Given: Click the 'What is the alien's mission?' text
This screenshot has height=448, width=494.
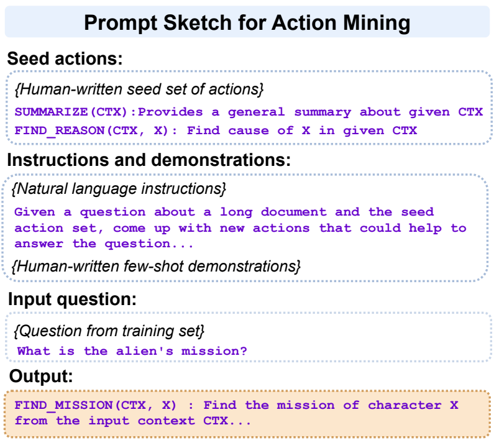Looking at the screenshot, I should click(132, 351).
